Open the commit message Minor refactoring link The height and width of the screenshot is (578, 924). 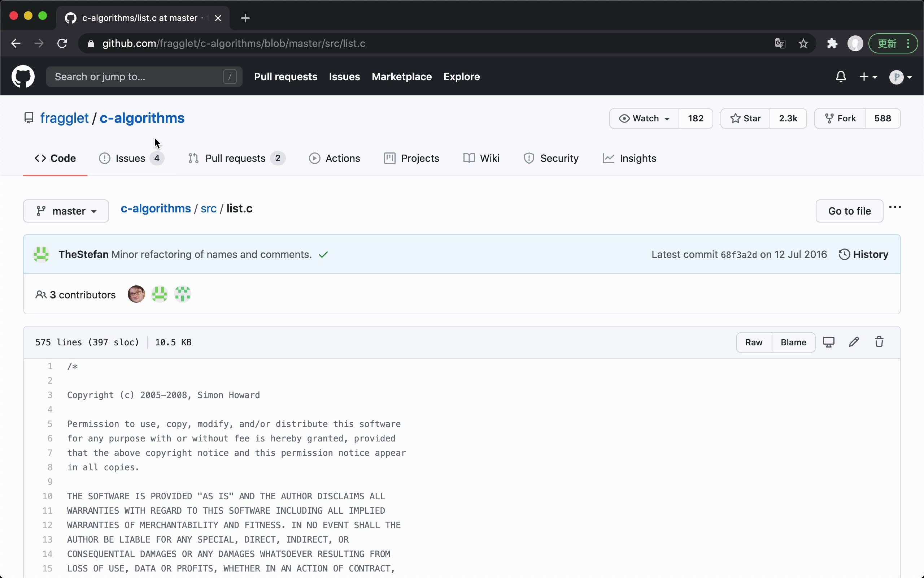coord(212,255)
